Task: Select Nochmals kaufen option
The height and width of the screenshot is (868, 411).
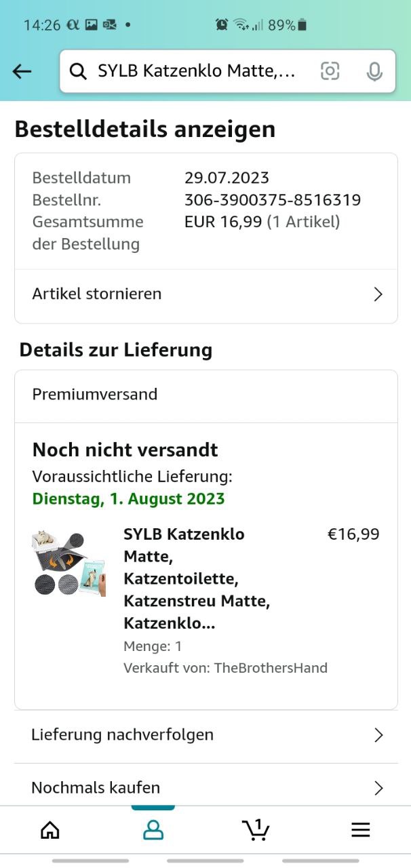Action: coord(96,787)
